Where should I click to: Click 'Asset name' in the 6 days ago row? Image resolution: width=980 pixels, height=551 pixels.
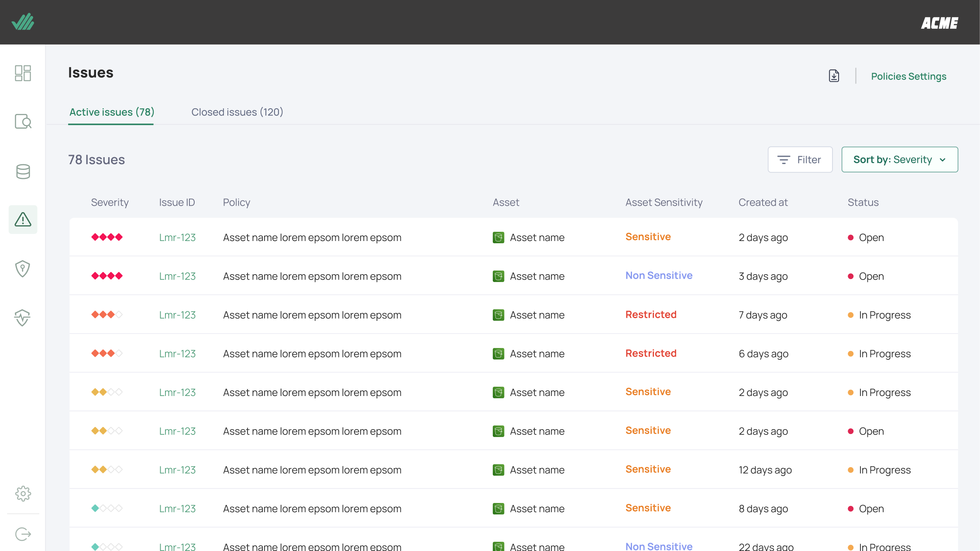(x=537, y=354)
